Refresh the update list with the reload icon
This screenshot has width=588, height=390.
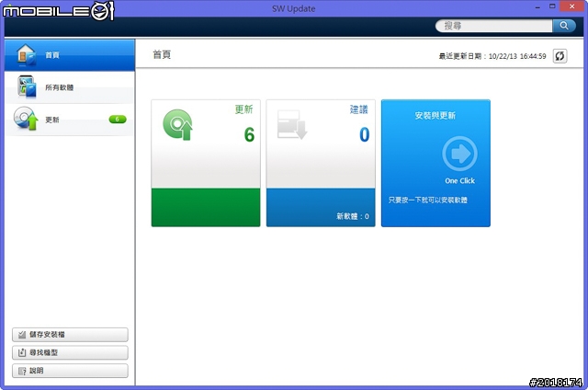click(560, 56)
